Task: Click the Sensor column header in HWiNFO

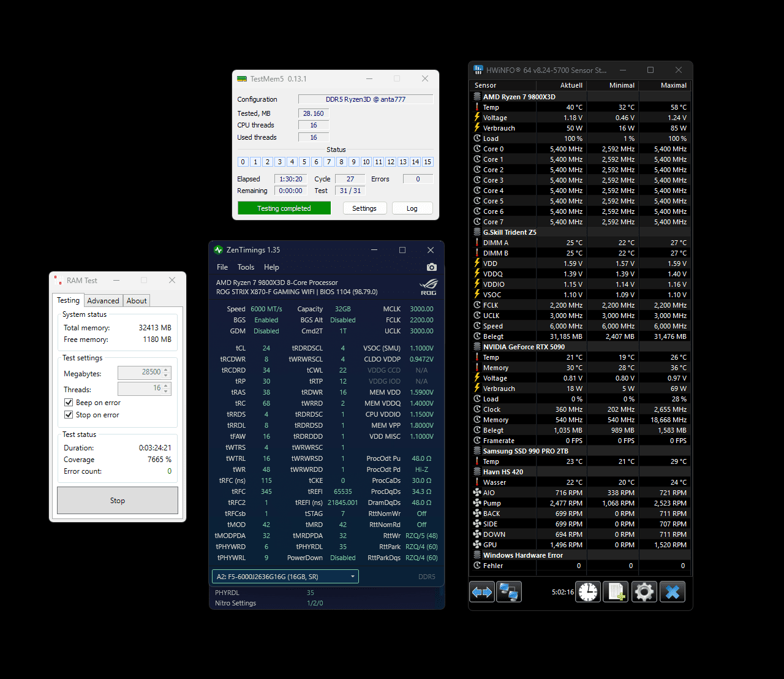Action: (502, 85)
